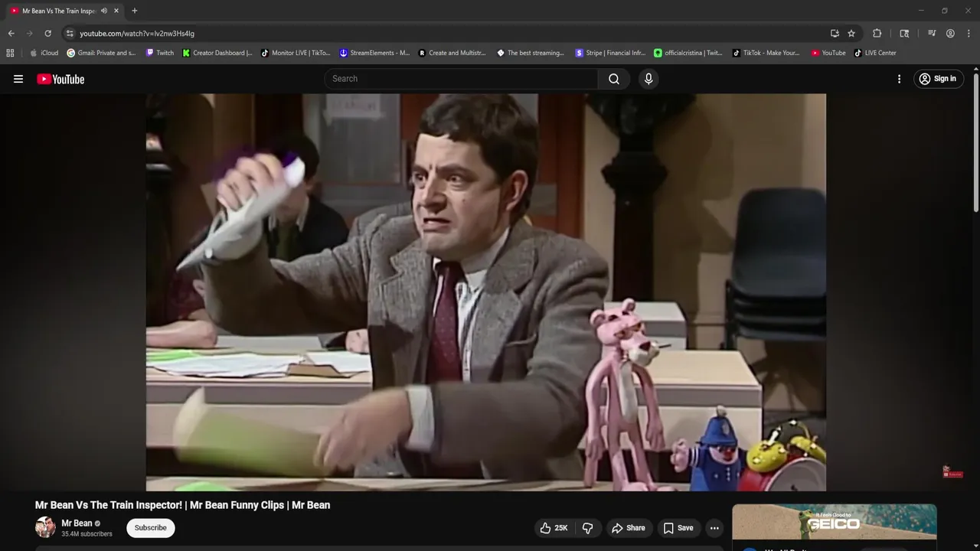The height and width of the screenshot is (551, 980).
Task: Open the media controls toolbar icon
Action: tap(932, 34)
